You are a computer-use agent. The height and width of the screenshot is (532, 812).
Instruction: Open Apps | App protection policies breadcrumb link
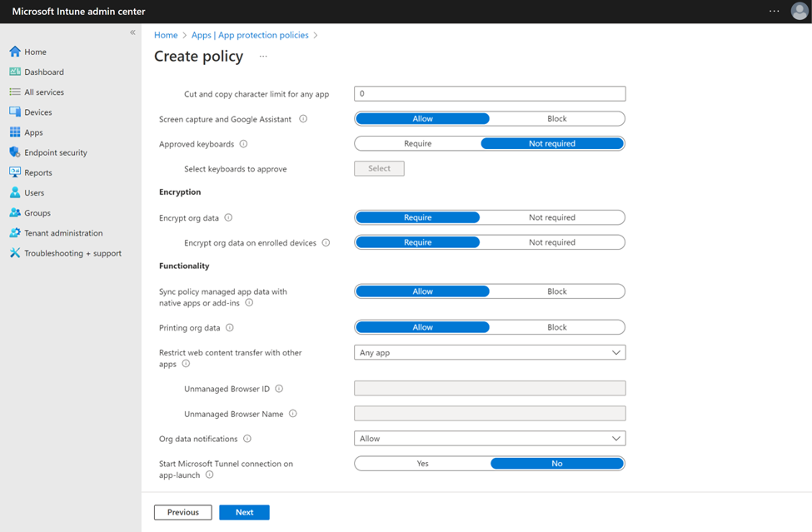click(252, 35)
